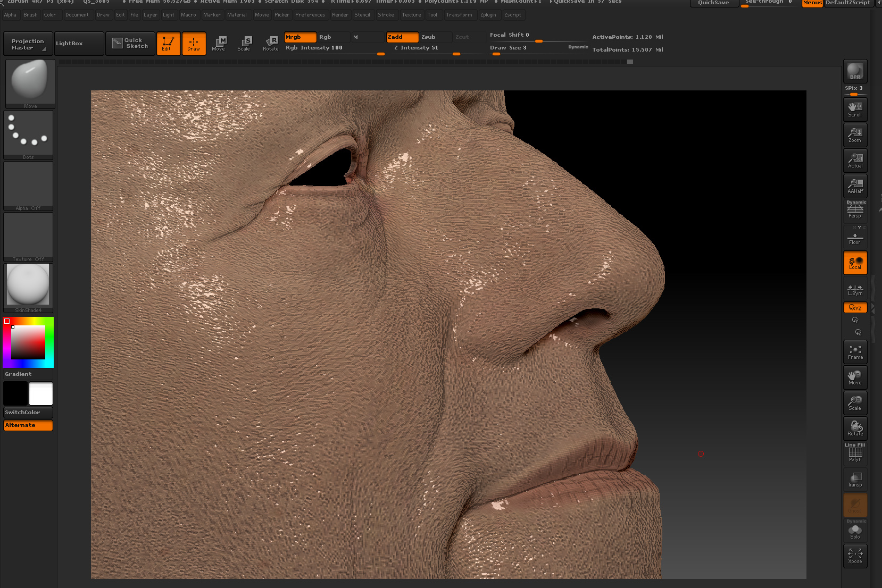Toggle Persp perspective mode

click(x=855, y=210)
